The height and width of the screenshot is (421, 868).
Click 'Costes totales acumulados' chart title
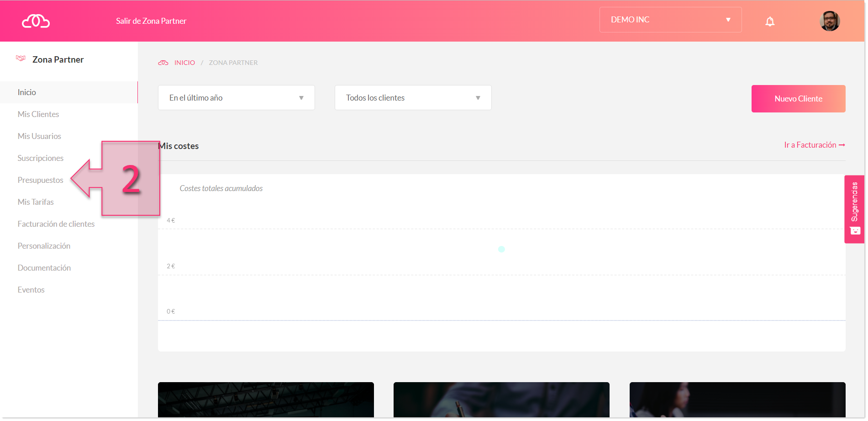[221, 188]
